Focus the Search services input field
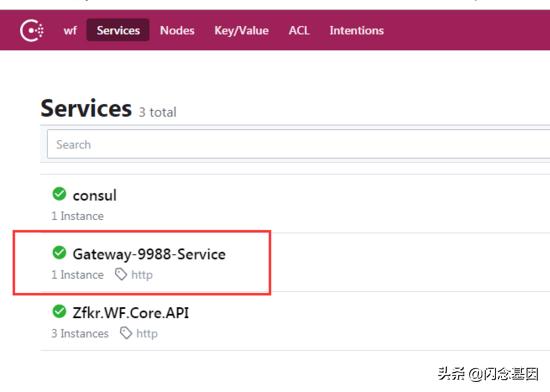550x392 pixels. 298,144
